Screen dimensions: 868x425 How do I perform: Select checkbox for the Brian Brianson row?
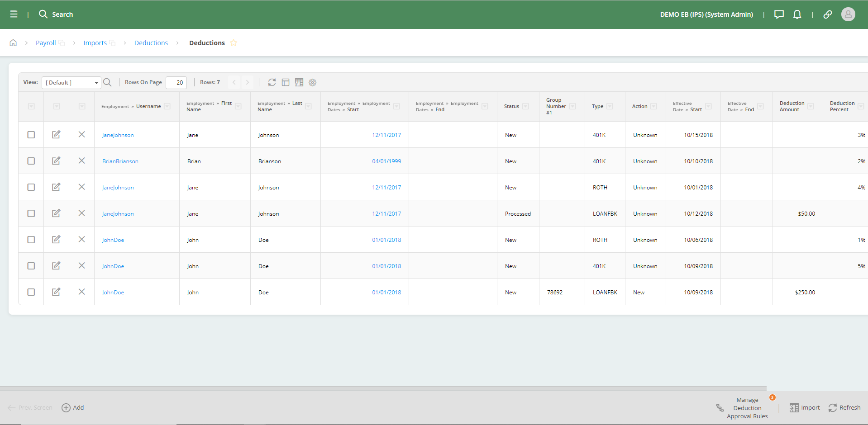pos(31,161)
